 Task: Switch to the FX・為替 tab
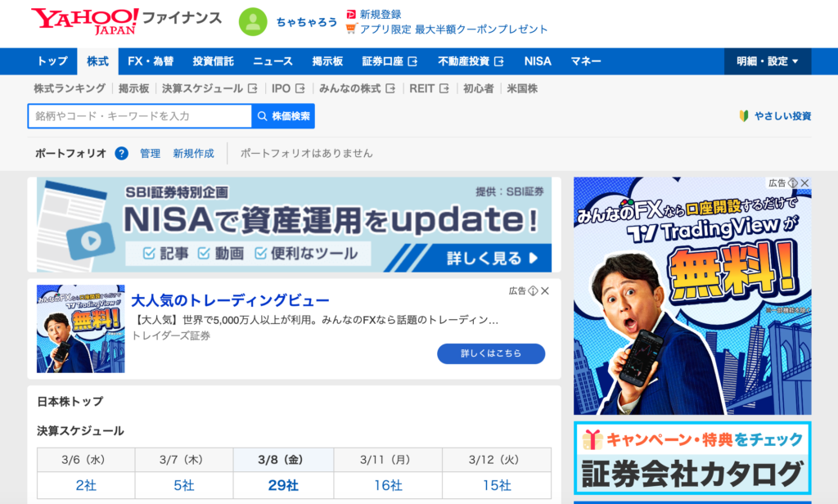pos(151,61)
